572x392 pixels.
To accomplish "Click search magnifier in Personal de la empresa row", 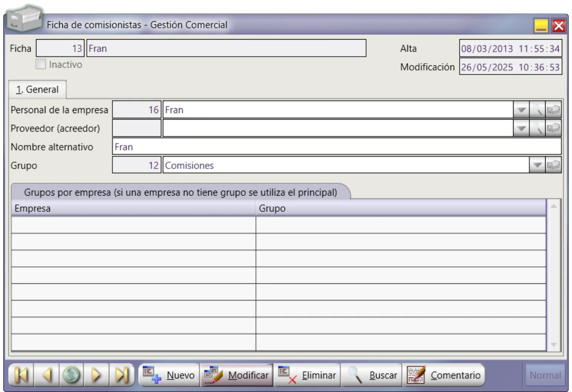I will coord(537,110).
